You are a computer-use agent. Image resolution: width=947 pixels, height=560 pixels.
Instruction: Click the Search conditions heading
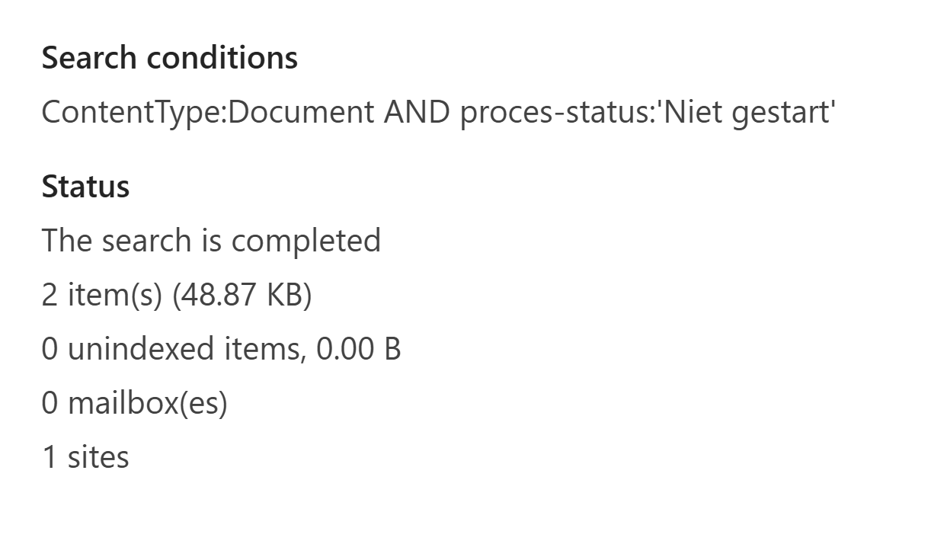pyautogui.click(x=169, y=58)
